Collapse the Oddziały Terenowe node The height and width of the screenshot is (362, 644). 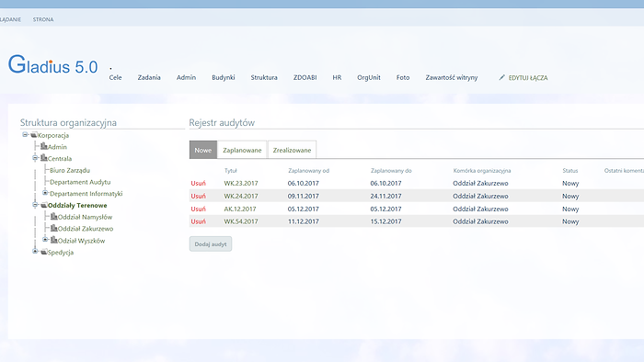[35, 205]
